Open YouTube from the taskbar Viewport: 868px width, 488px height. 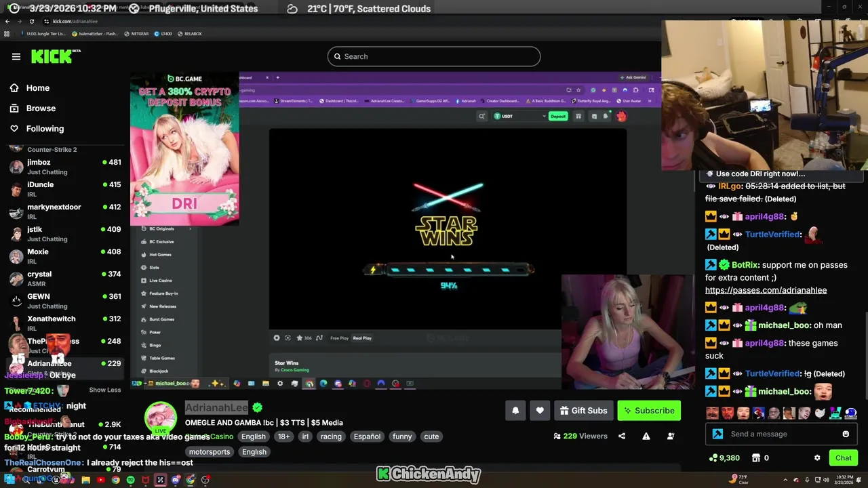pyautogui.click(x=100, y=480)
